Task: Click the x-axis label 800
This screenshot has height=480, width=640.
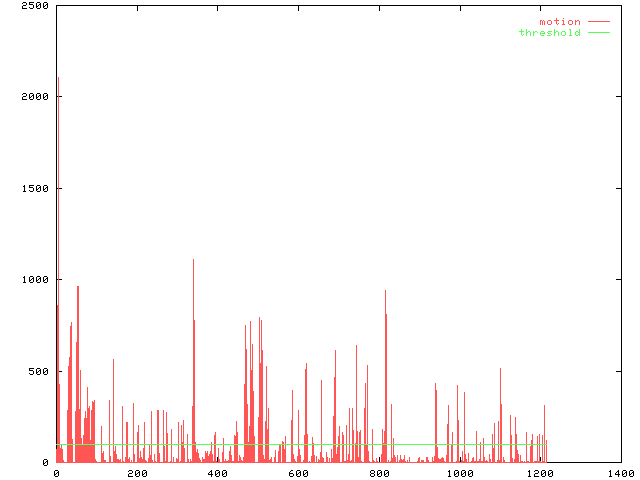Action: point(379,473)
